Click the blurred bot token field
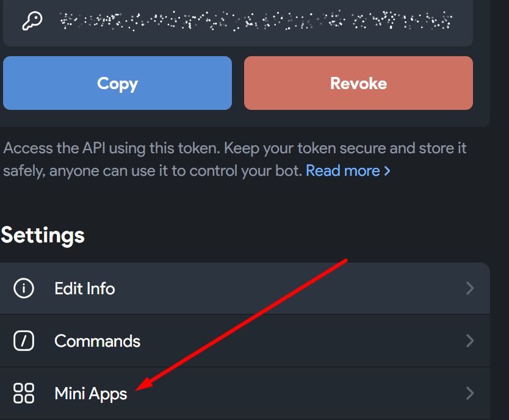The height and width of the screenshot is (420, 509). 256,21
